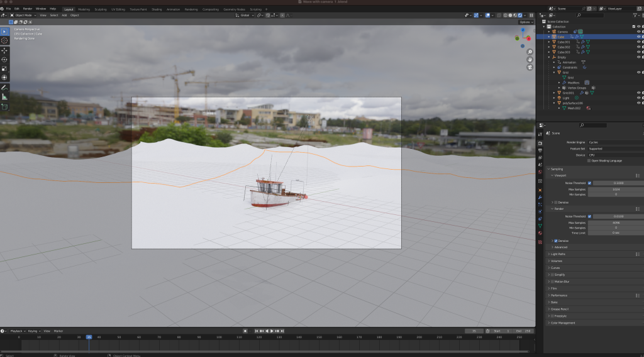
Task: Click the Add Cube tool icon
Action: point(4,107)
